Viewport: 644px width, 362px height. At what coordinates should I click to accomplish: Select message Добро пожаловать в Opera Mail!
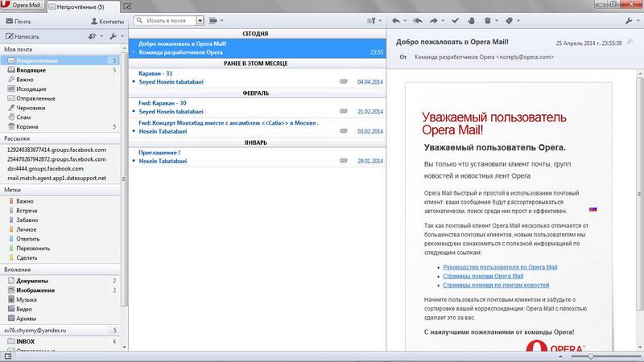click(257, 48)
